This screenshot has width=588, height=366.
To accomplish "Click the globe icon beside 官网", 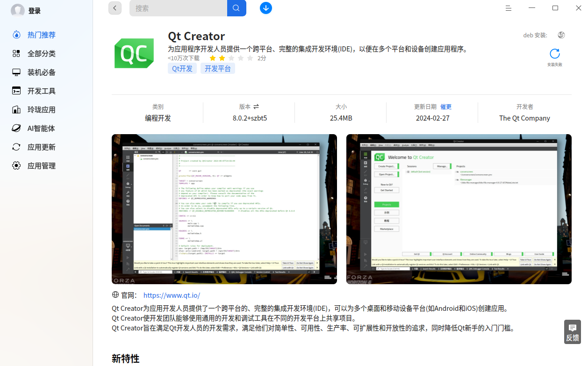I will pyautogui.click(x=115, y=295).
